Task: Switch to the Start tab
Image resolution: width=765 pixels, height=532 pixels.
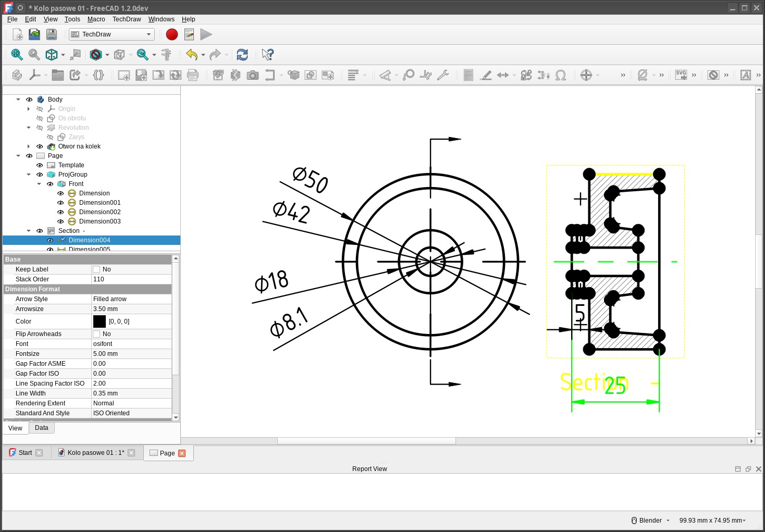Action: (x=25, y=453)
